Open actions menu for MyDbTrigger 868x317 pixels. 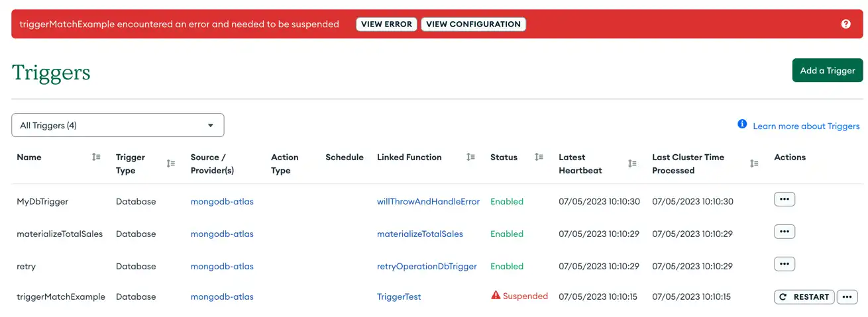(x=784, y=199)
